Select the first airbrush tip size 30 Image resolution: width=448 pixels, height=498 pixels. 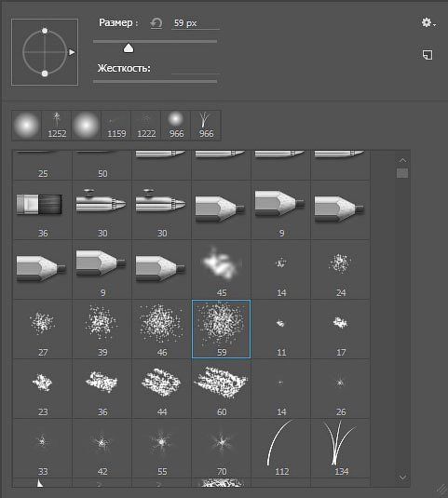click(x=102, y=210)
